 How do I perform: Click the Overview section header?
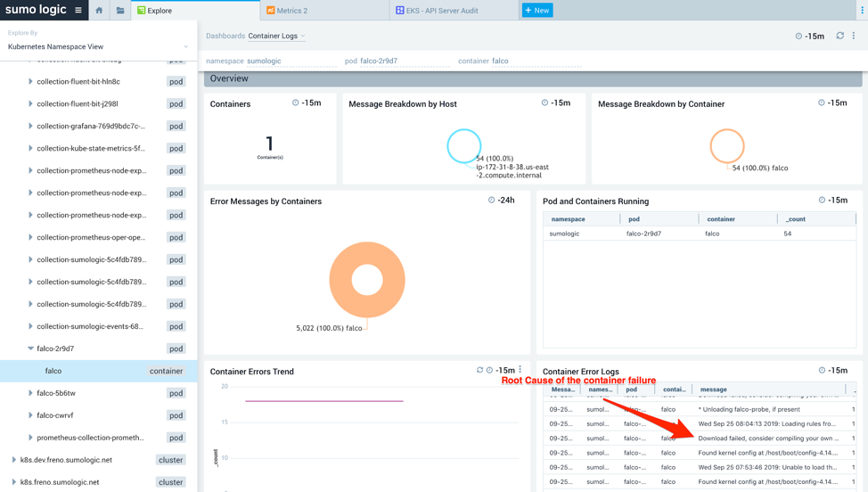click(x=533, y=78)
